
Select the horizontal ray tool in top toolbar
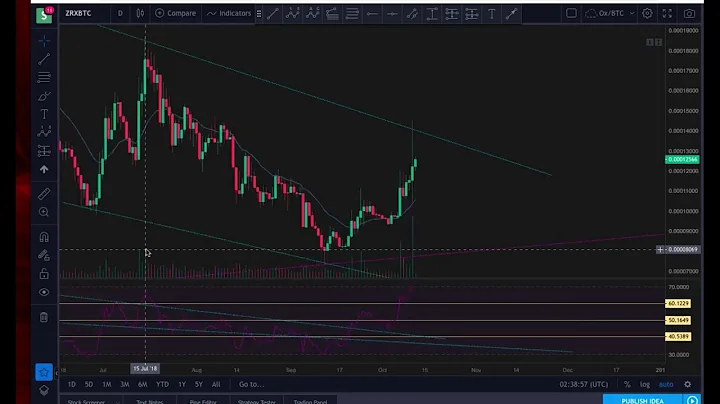pyautogui.click(x=392, y=14)
